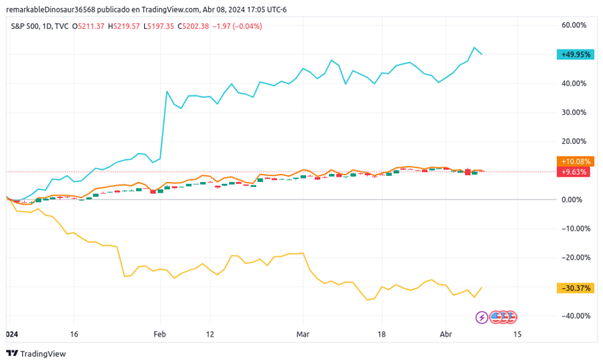The height and width of the screenshot is (364, 603).
Task: Open the purple lightning bolt event marker
Action: pos(482,316)
